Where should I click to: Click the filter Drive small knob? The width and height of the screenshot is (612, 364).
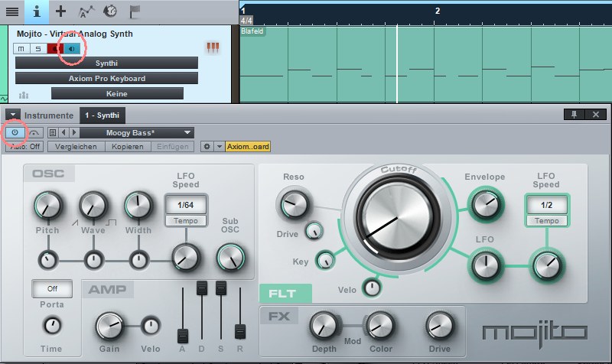point(314,231)
